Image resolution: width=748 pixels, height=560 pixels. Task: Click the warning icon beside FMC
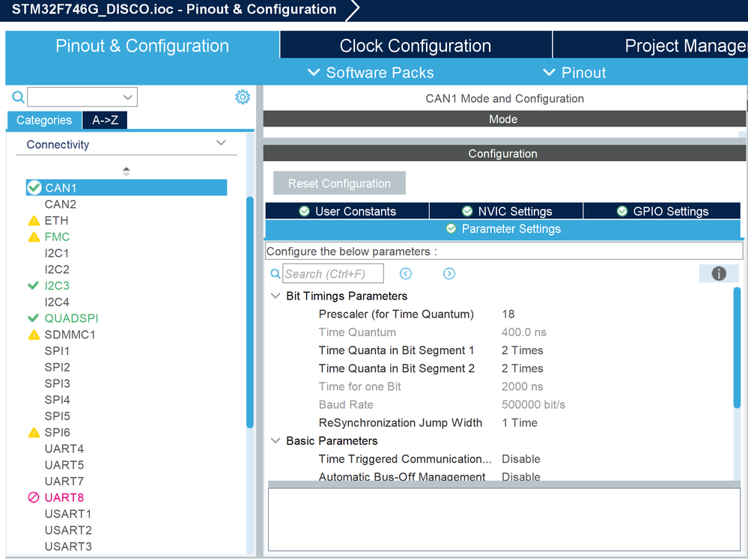(34, 237)
